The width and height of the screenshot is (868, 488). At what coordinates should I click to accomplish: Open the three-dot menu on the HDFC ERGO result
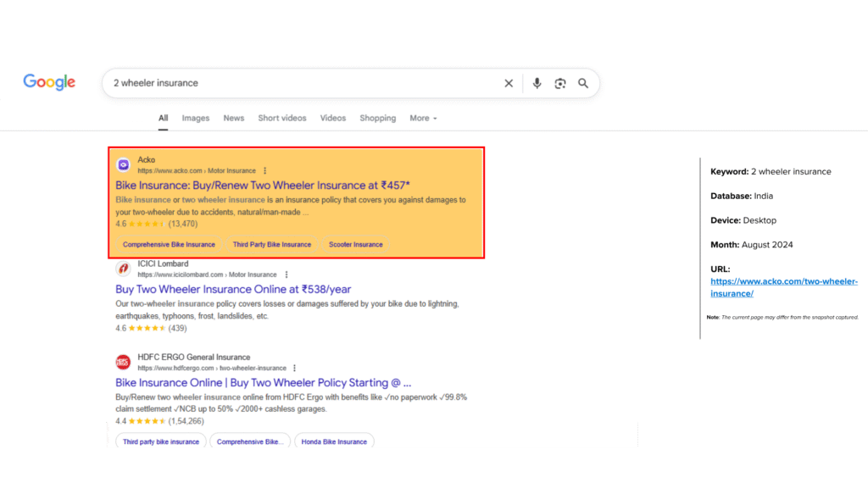tap(294, 368)
